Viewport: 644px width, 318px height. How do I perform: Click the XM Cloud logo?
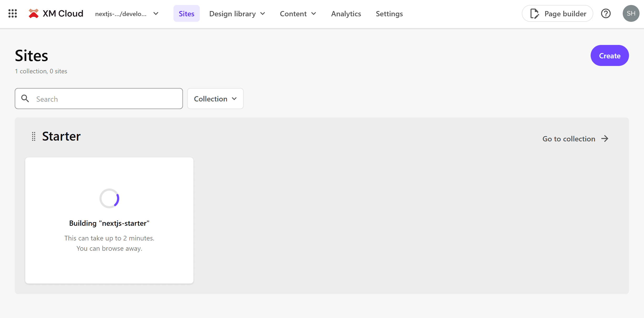pyautogui.click(x=34, y=13)
